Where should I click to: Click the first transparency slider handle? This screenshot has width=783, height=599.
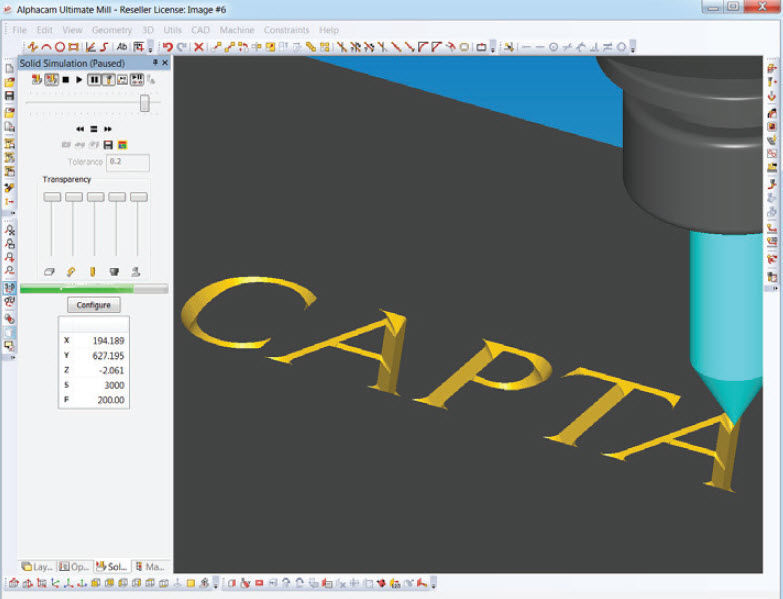[x=52, y=197]
